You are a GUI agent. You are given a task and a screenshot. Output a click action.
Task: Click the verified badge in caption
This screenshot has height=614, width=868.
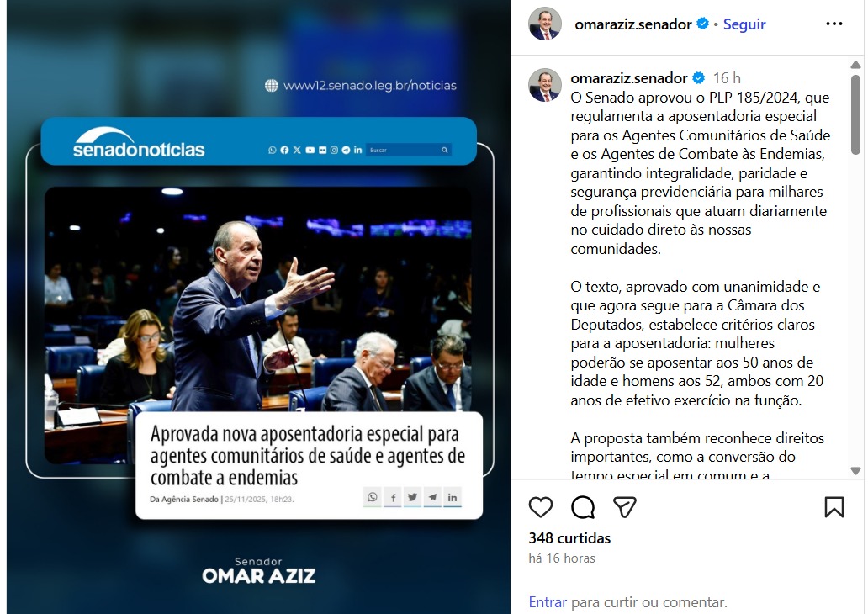[x=699, y=78]
